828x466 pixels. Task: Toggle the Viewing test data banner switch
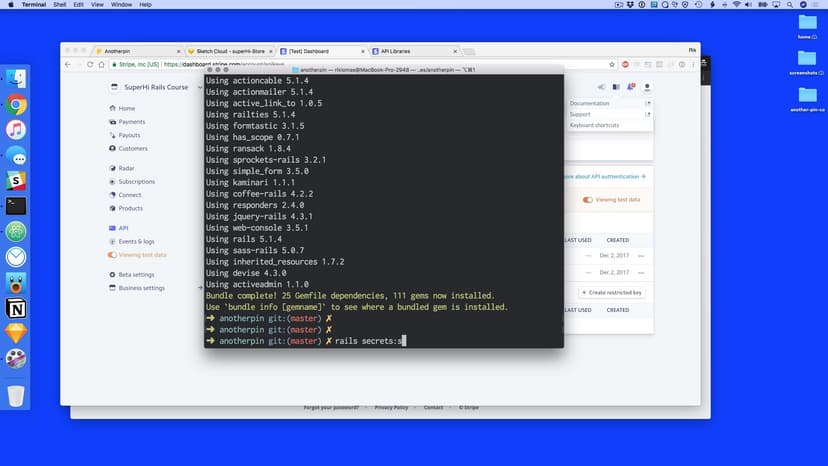pyautogui.click(x=588, y=200)
